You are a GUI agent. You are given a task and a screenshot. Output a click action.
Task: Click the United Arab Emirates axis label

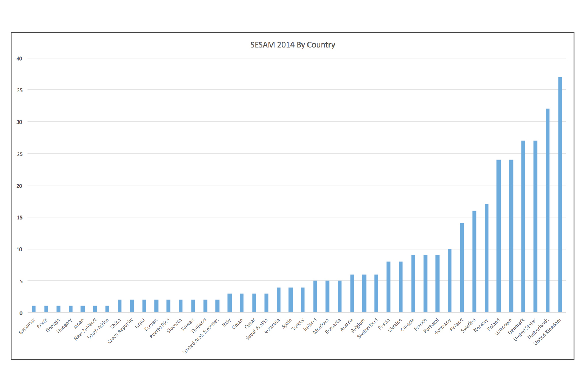click(x=201, y=336)
